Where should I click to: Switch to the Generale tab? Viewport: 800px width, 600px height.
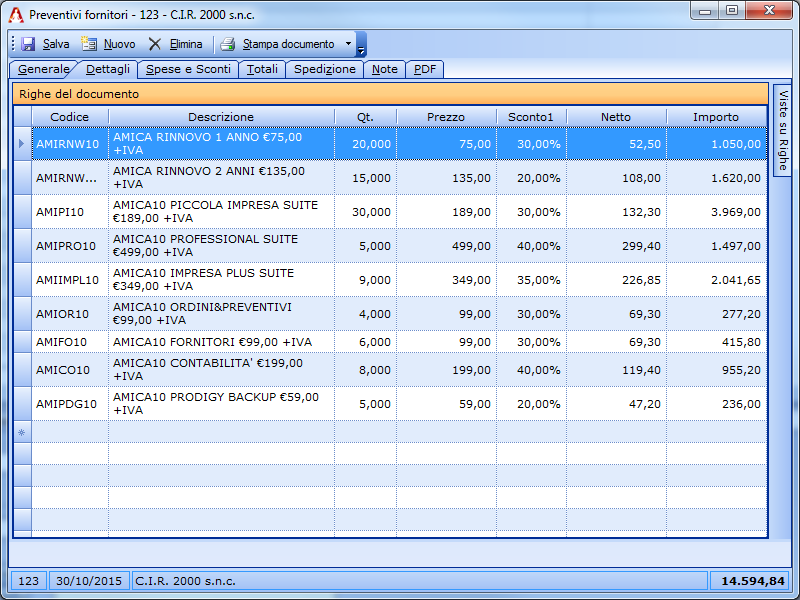tap(43, 69)
